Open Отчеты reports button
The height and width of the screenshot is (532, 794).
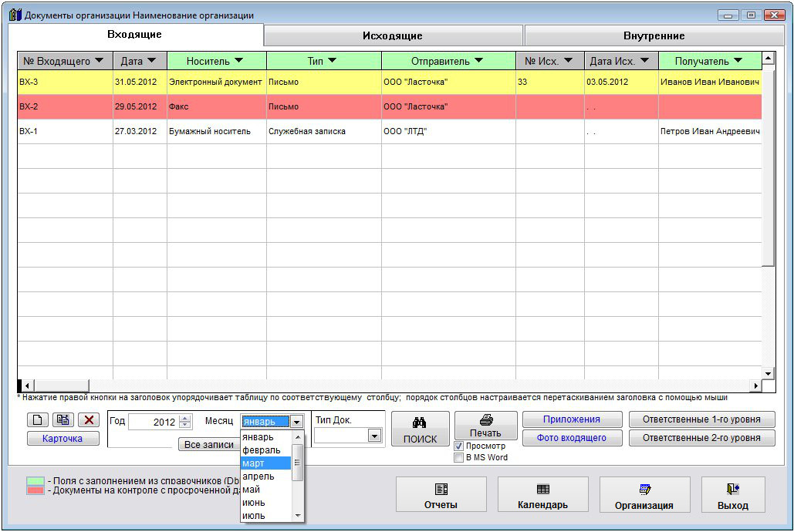(x=441, y=494)
